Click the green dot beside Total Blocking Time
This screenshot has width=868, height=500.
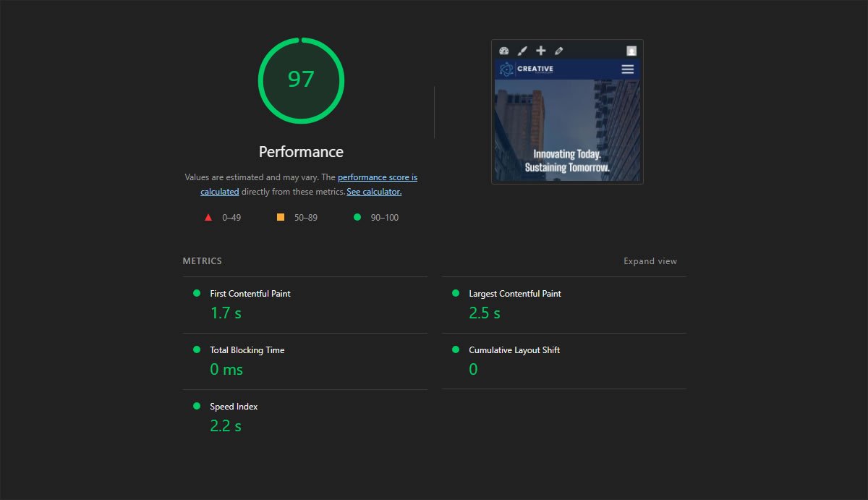[197, 349]
